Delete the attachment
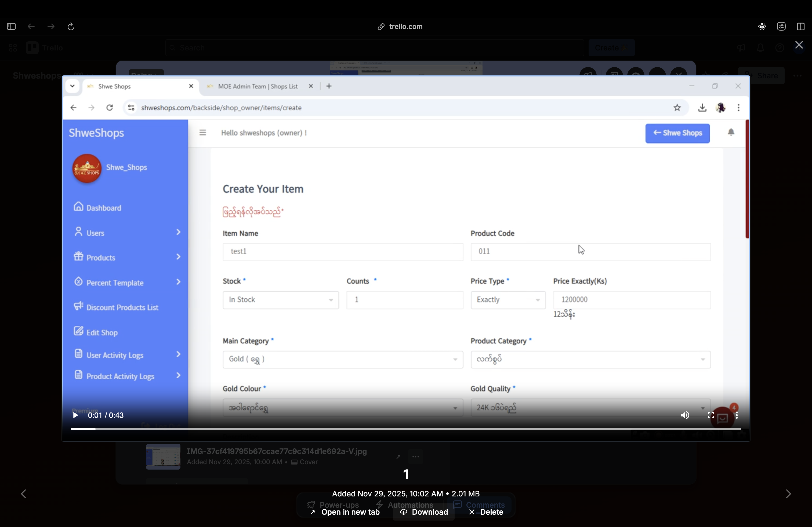The width and height of the screenshot is (812, 527). pyautogui.click(x=486, y=512)
